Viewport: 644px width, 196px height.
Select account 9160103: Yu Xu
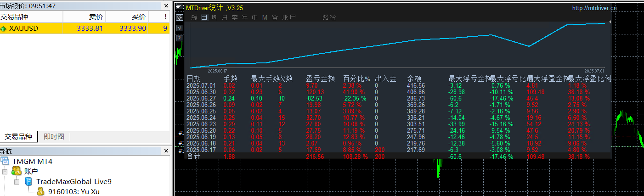coord(74,191)
